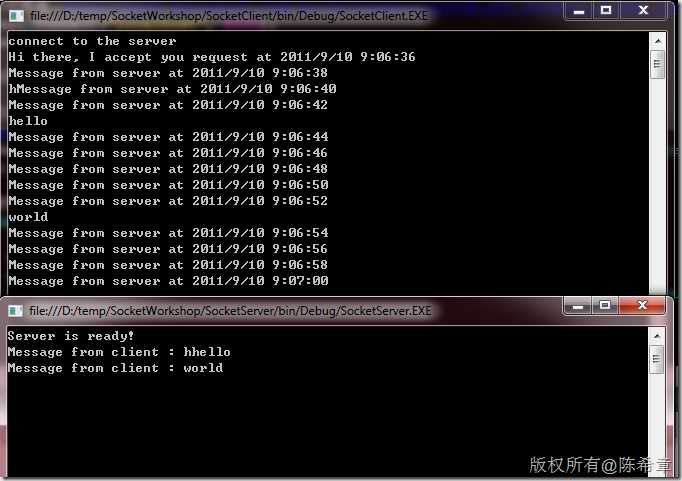
Task: Click 'hMessage from server' line at 9:06:40
Action: [172, 89]
